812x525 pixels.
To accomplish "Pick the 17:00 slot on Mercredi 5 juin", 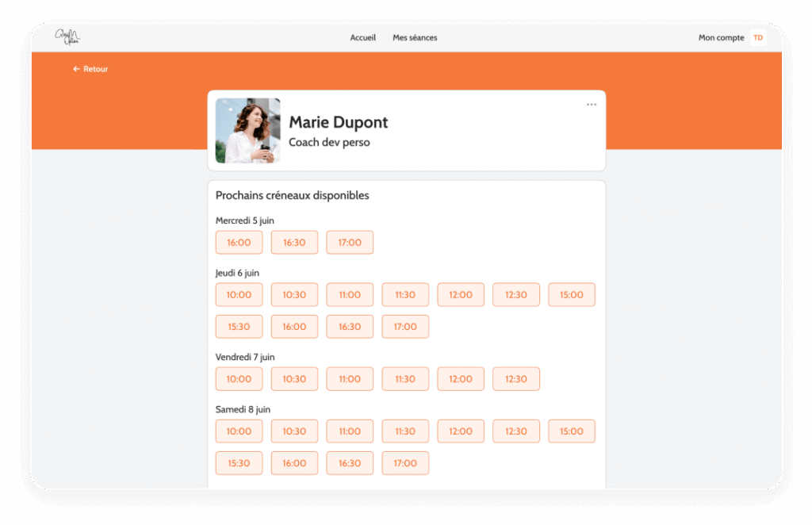I will (350, 243).
